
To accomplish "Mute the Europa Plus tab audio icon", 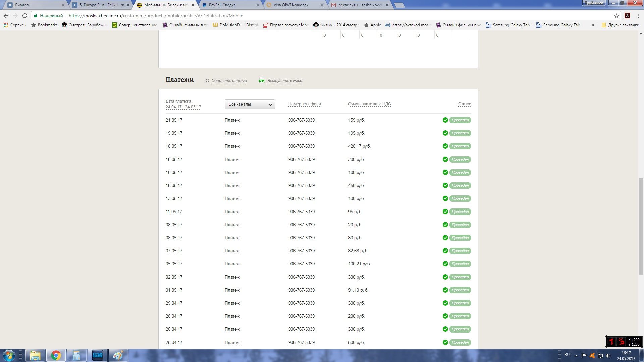I will click(x=123, y=5).
